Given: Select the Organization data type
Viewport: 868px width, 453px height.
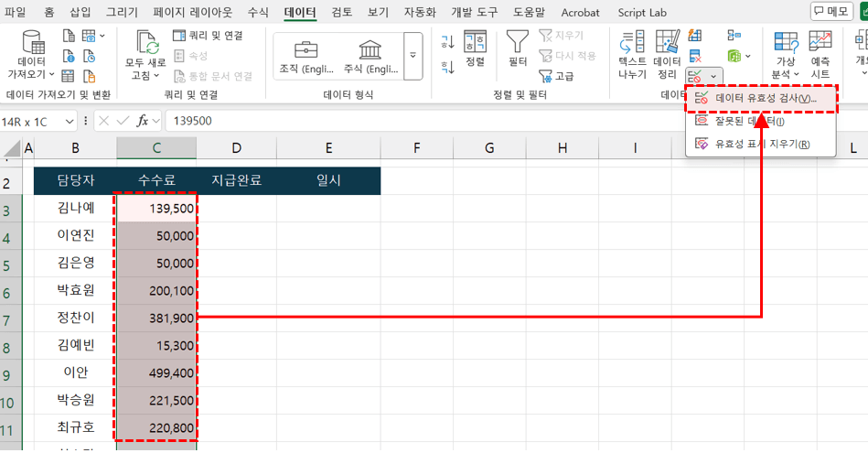Looking at the screenshot, I should [x=306, y=55].
